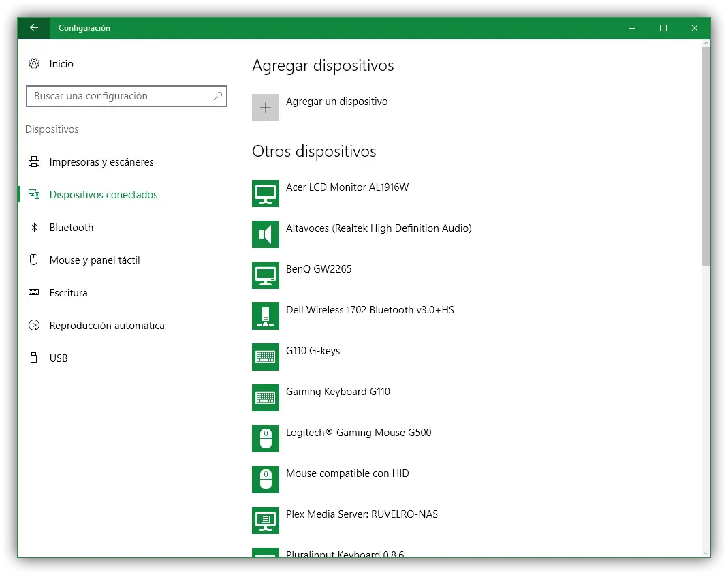
Task: Click the USB drive icon
Action: (x=34, y=358)
